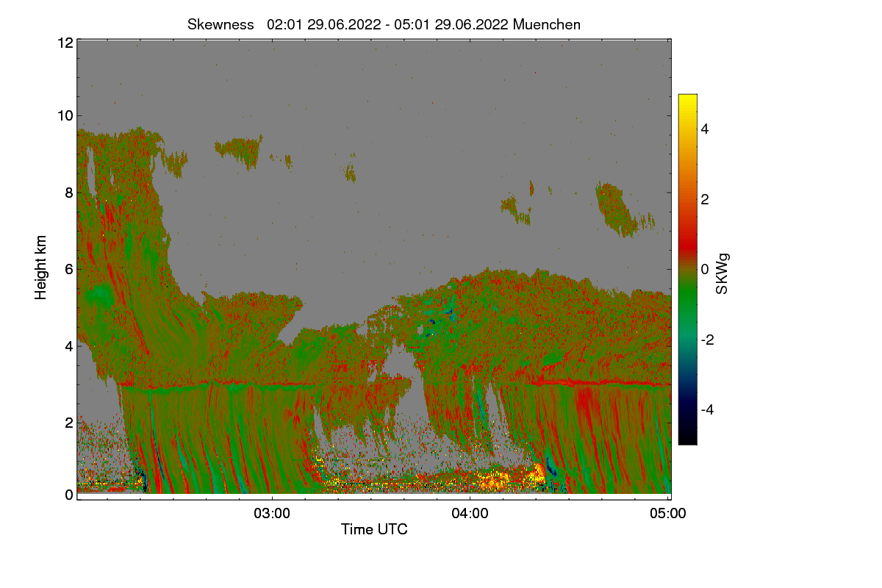Image resolution: width=882 pixels, height=588 pixels.
Task: Click the black bottom of the colorbar
Action: click(x=687, y=437)
